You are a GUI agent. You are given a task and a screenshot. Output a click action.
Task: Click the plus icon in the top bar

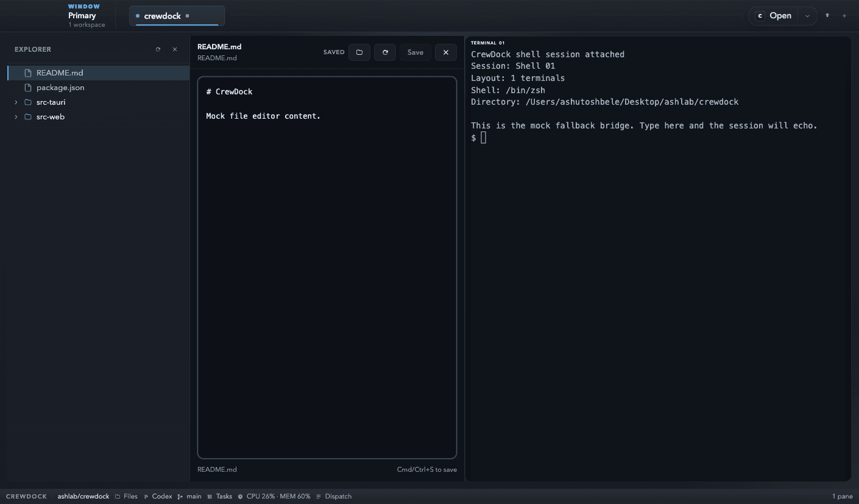tap(844, 15)
